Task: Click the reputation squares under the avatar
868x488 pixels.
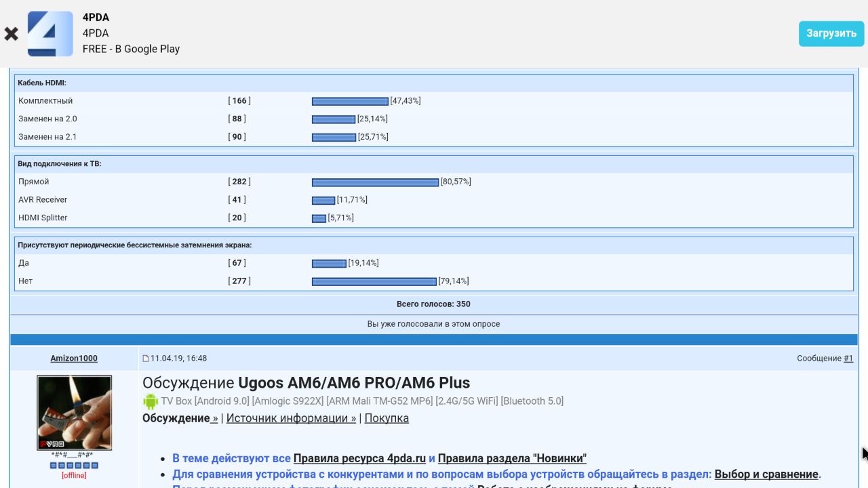Action: 74,466
